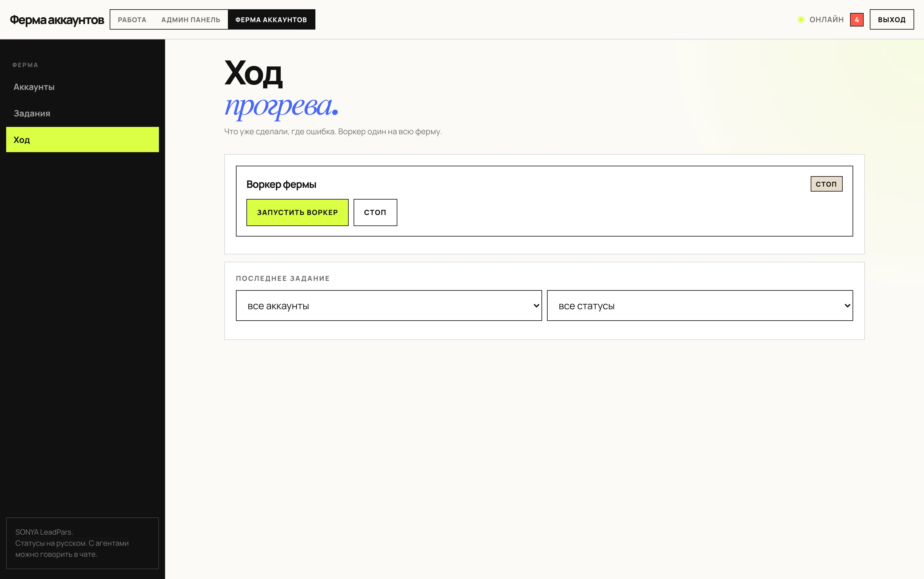
Task: Click the ВЫХОД button
Action: 891,19
